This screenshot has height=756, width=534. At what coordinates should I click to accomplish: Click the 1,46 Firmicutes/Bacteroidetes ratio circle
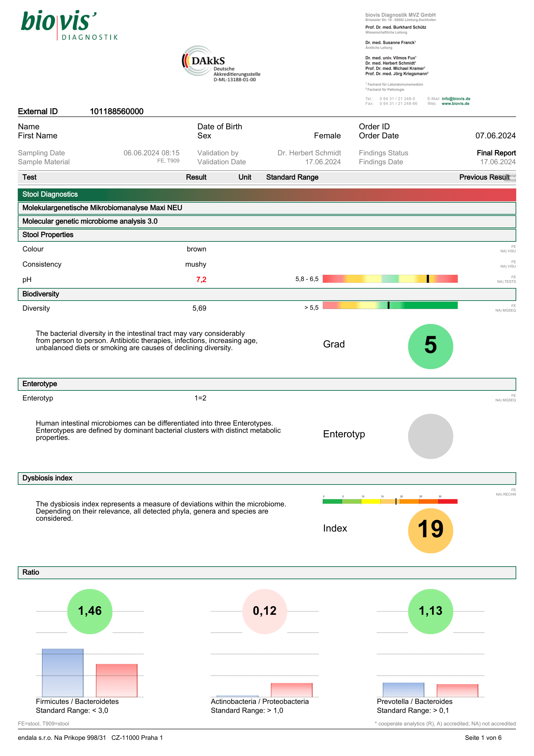89,611
